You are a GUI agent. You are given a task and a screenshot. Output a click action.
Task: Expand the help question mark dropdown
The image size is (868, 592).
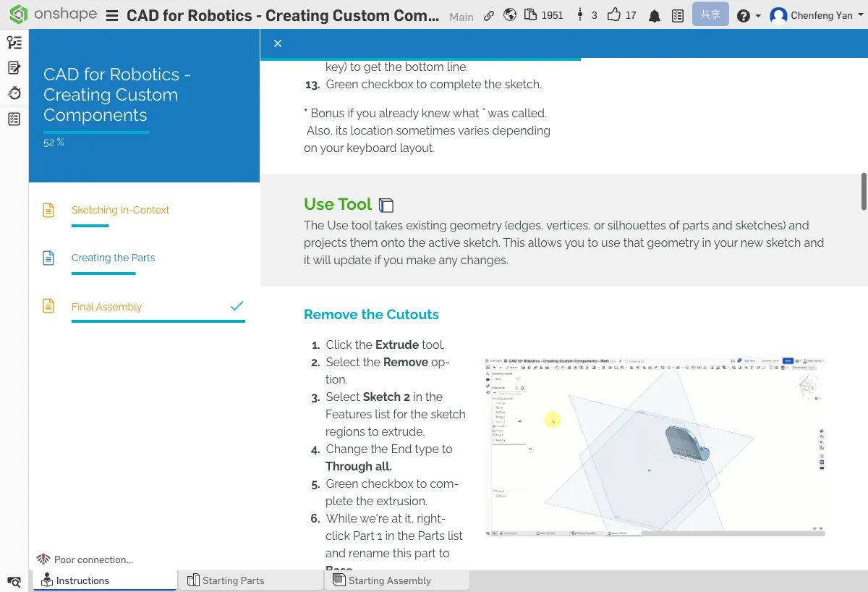[748, 15]
